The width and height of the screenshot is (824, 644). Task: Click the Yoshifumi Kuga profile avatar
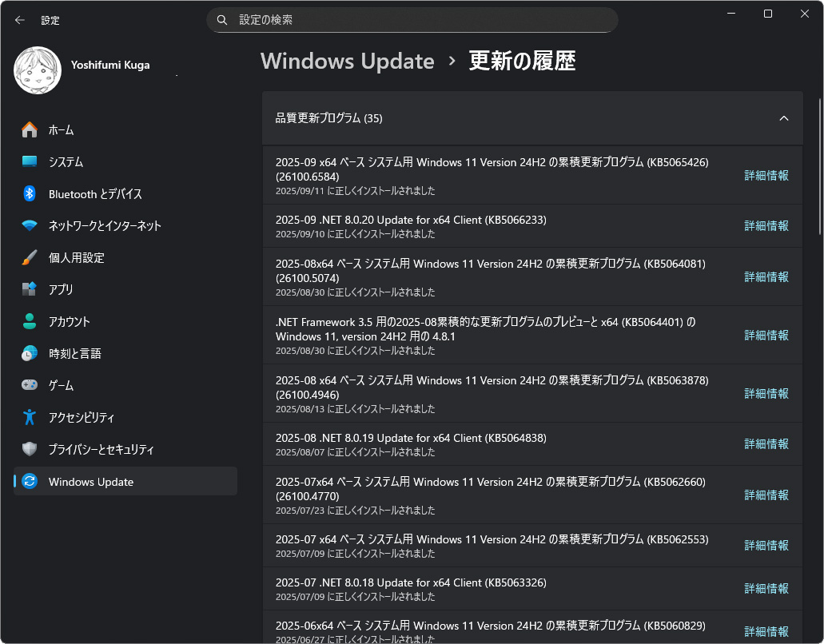tap(38, 70)
